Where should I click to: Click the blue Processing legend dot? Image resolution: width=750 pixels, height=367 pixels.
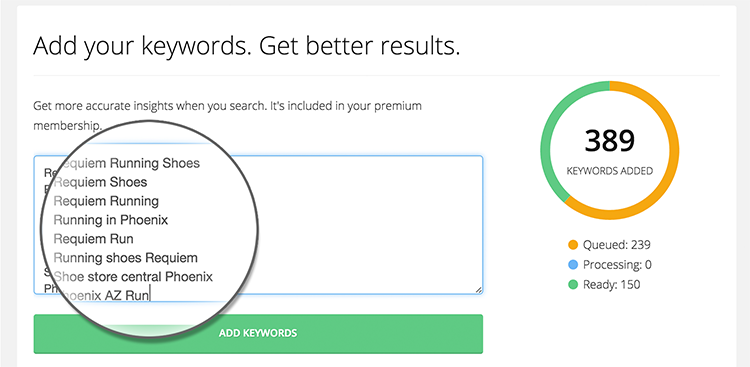click(x=573, y=265)
